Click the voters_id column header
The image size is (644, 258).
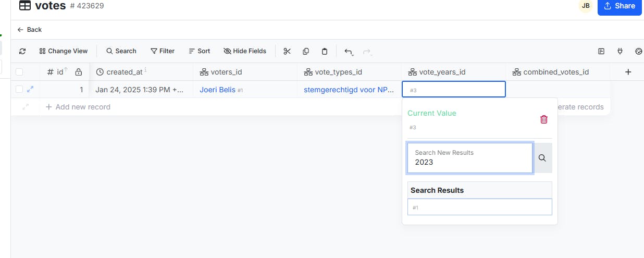(x=245, y=72)
